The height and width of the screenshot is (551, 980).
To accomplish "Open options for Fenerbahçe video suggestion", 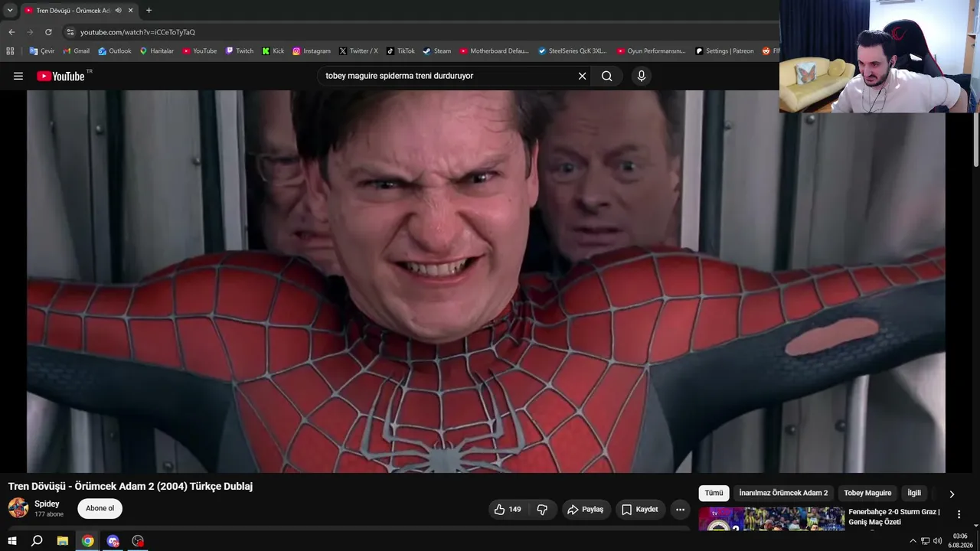I will tap(959, 514).
